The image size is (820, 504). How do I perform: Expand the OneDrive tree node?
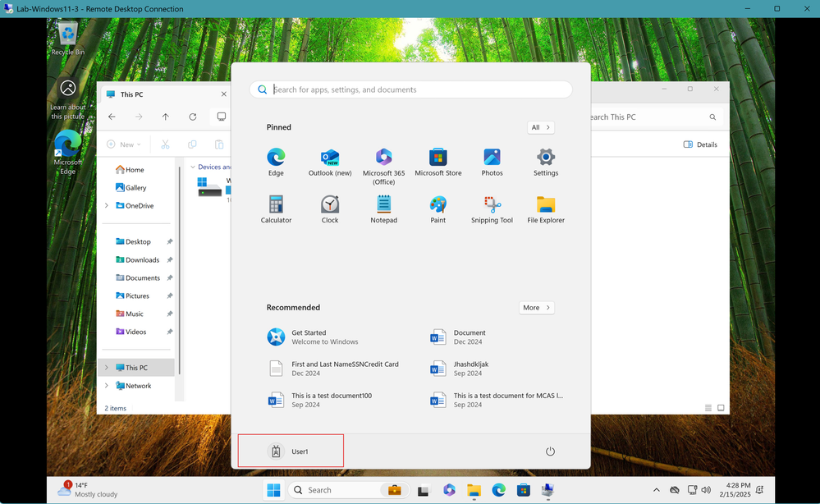point(107,205)
